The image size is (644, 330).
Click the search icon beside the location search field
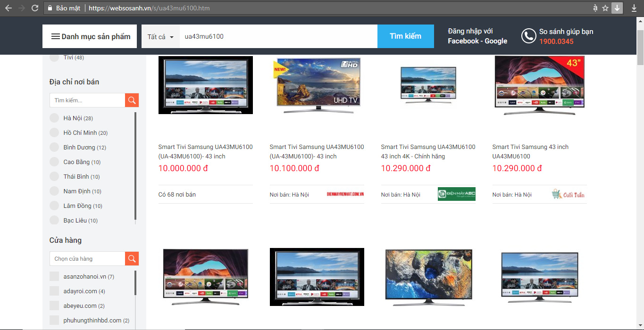click(132, 100)
